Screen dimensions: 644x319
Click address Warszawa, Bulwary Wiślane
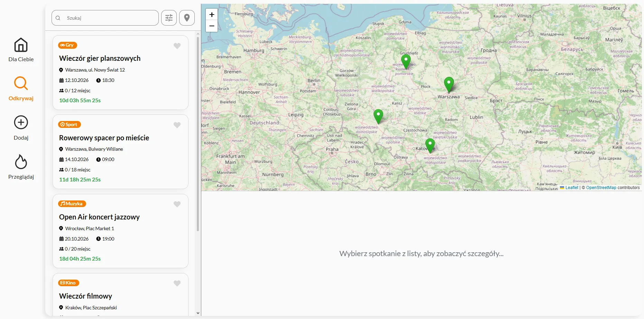pos(94,149)
